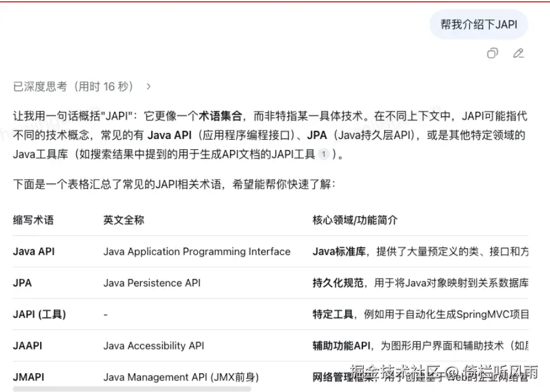Click the JAPI (工具) cell
Image resolution: width=550 pixels, height=392 pixels.
point(39,314)
